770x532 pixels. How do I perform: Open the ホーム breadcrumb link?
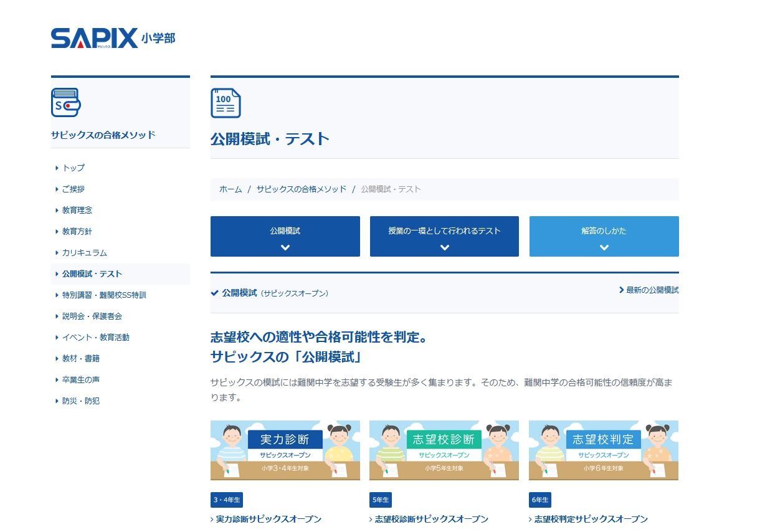coord(230,189)
